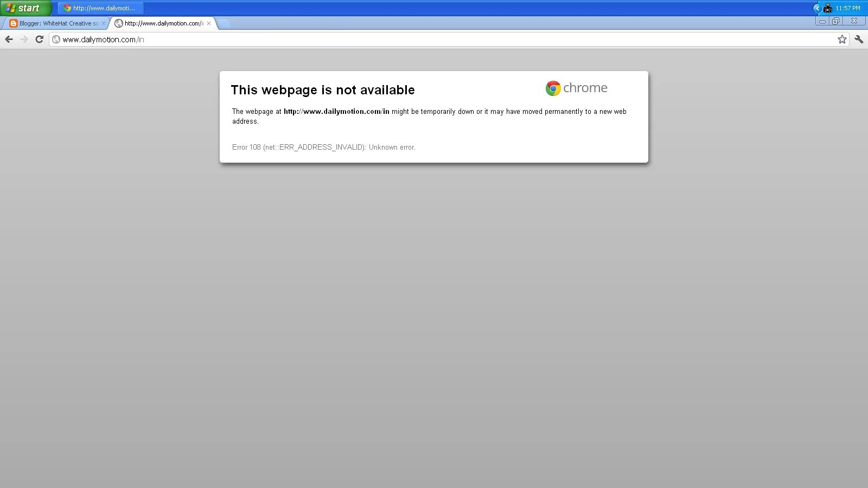This screenshot has width=868, height=488.
Task: Open the Windows Start menu
Action: (x=25, y=8)
